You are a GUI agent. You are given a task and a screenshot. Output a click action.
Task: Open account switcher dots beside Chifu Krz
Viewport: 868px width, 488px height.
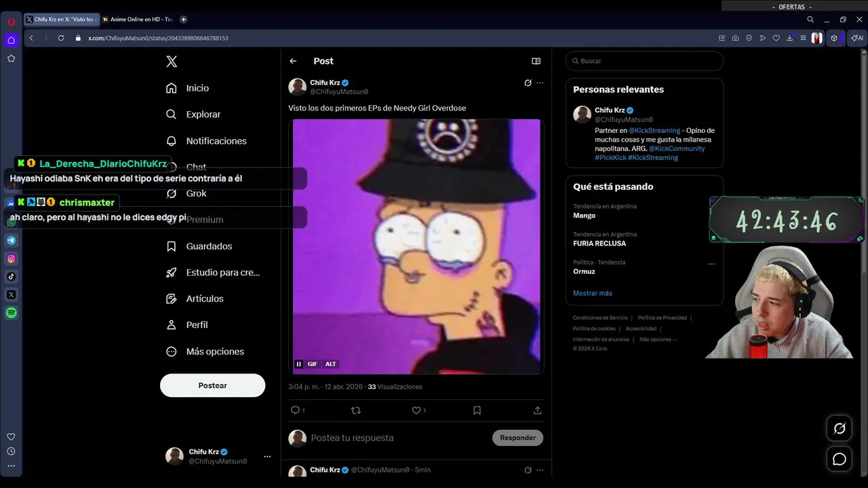(x=267, y=457)
